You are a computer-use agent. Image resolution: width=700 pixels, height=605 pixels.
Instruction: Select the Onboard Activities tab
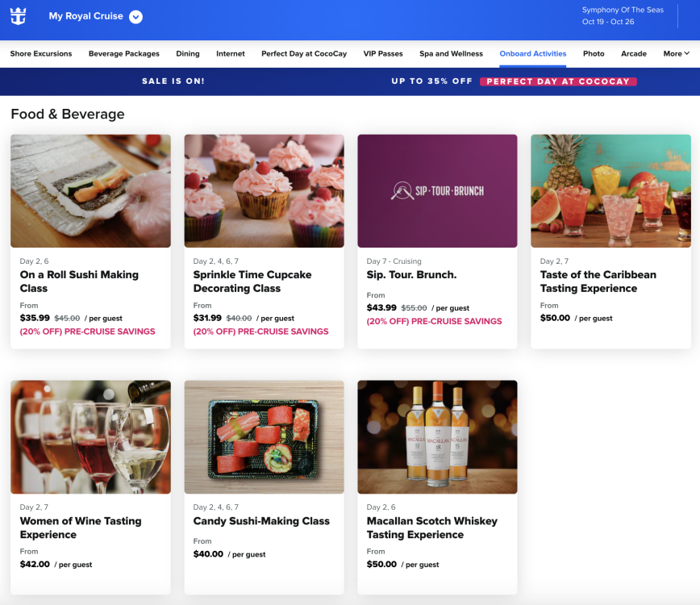point(532,53)
